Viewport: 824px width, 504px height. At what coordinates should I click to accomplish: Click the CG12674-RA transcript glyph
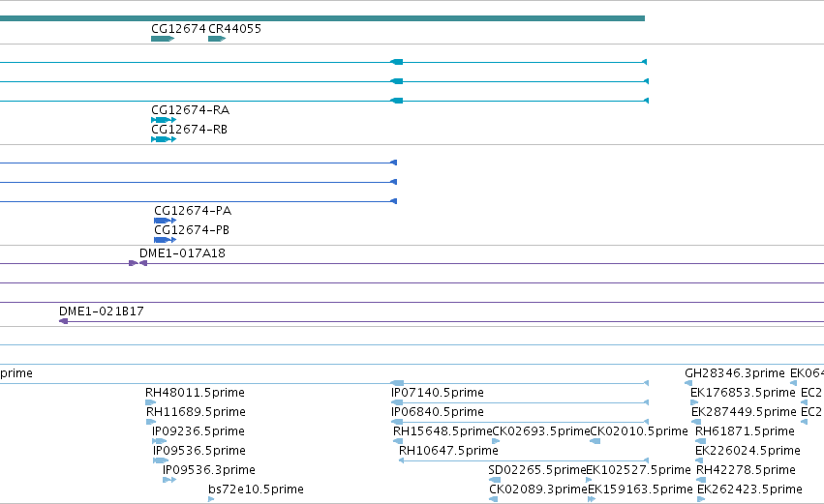coord(164,120)
